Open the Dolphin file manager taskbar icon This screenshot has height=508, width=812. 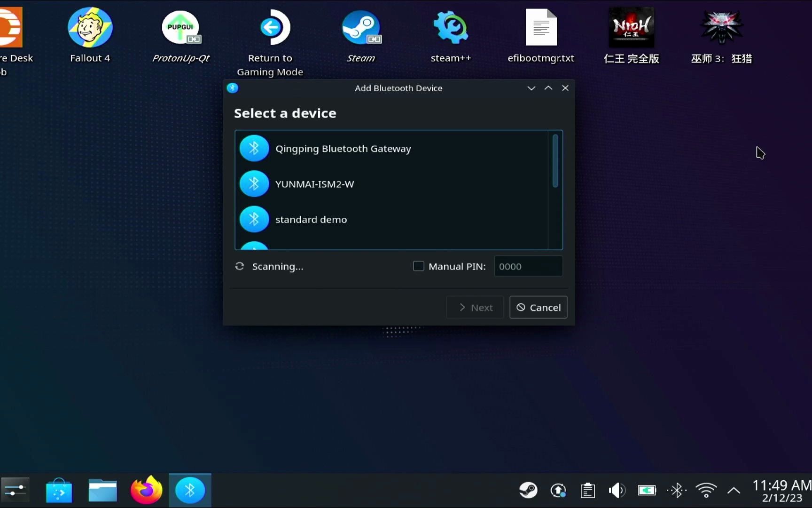[x=102, y=490]
